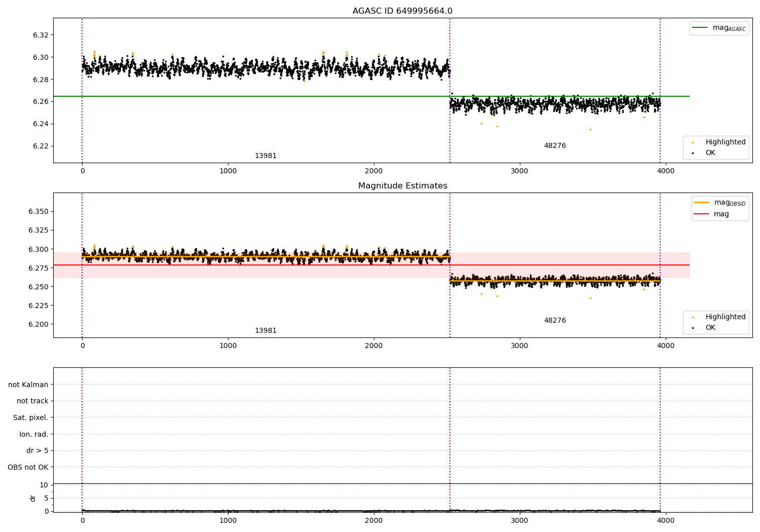The height and width of the screenshot is (532, 760).
Task: Click lowest orange outlier point in top plot
Action: point(590,129)
